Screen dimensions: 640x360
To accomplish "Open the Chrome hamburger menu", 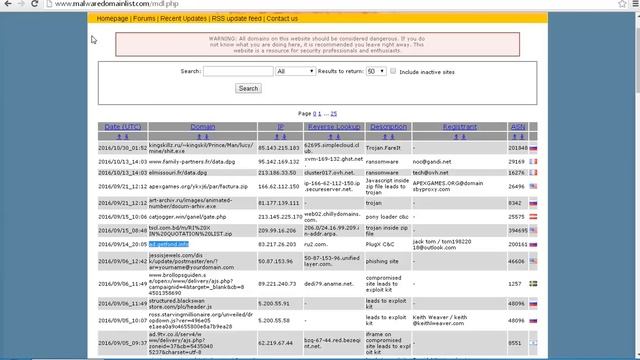I will (x=635, y=4).
